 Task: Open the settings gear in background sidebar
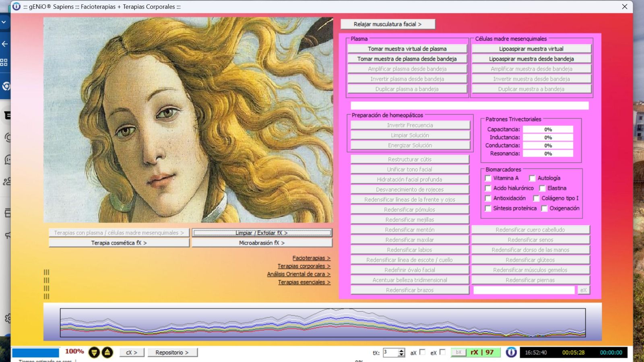click(x=8, y=319)
